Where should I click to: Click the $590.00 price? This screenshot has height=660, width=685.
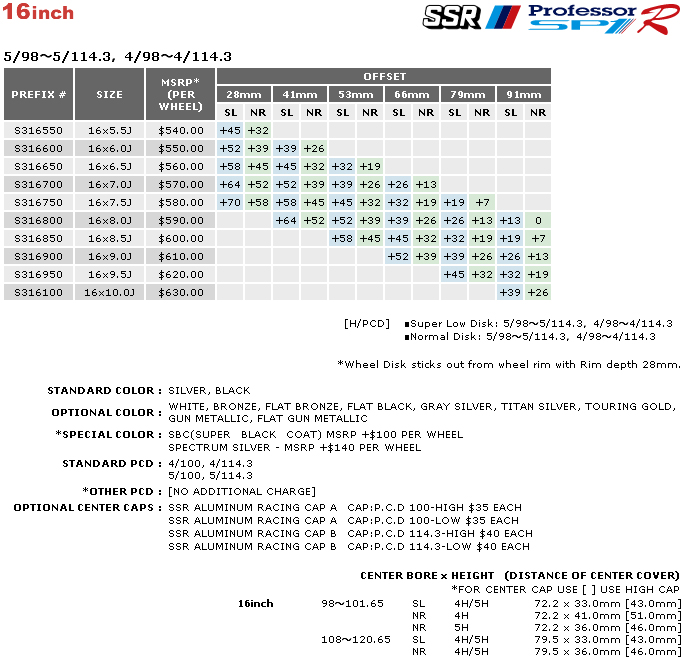(180, 220)
